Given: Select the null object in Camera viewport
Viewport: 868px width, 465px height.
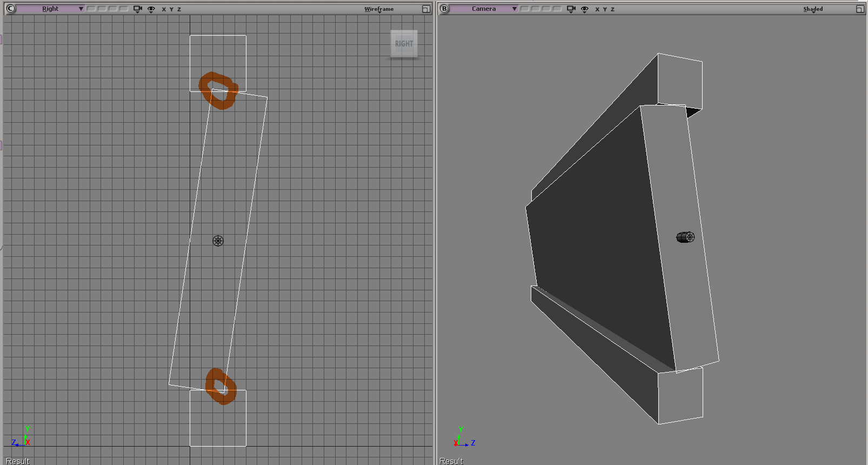Looking at the screenshot, I should point(686,237).
